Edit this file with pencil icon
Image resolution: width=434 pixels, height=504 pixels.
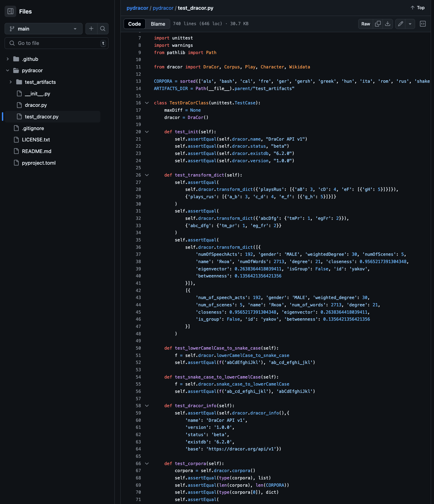pyautogui.click(x=400, y=24)
